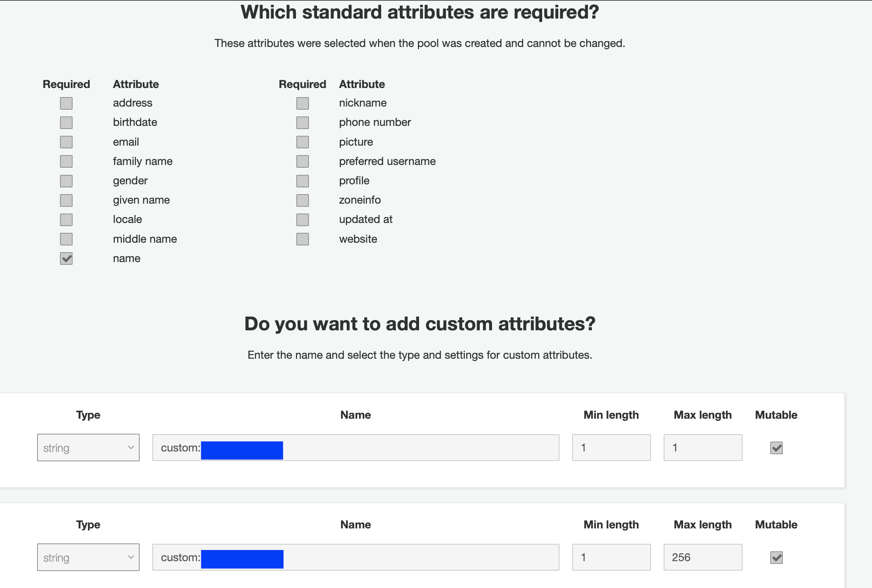The height and width of the screenshot is (588, 872).
Task: Require the website attribute
Action: pyautogui.click(x=302, y=239)
